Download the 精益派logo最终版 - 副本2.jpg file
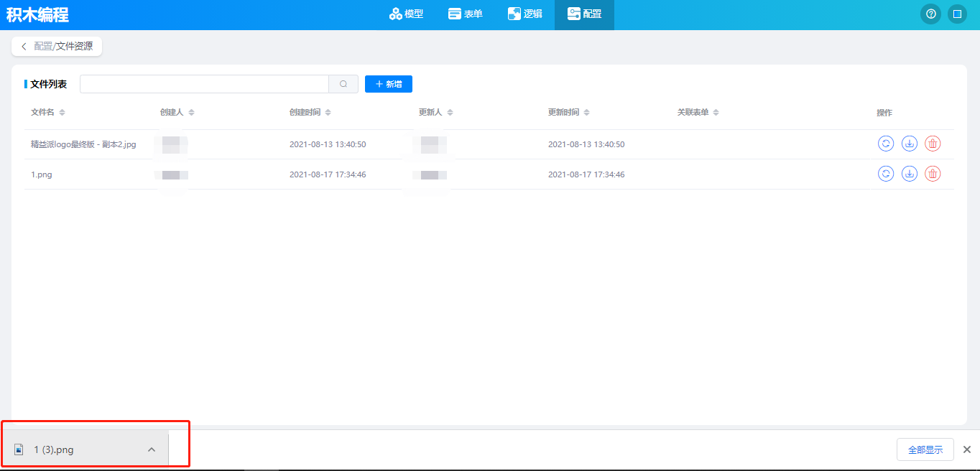The image size is (980, 471). (910, 144)
